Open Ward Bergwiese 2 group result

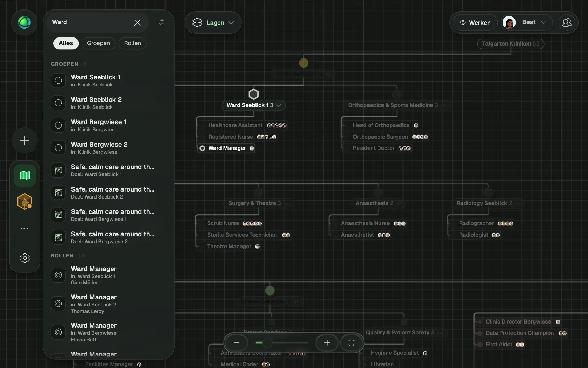tap(108, 148)
